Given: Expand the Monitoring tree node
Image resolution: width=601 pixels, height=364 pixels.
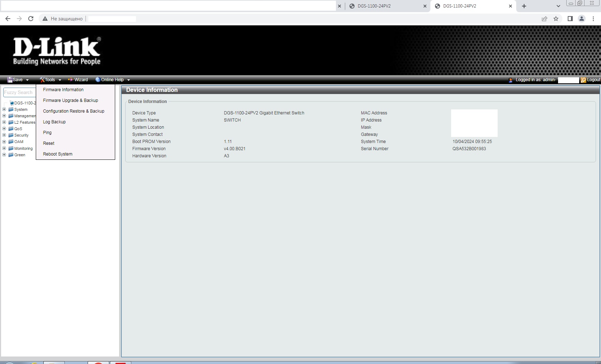Looking at the screenshot, I should click(x=4, y=148).
